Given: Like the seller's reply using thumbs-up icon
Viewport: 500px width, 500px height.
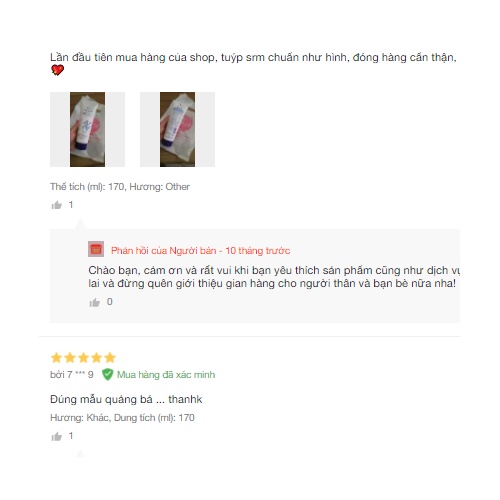Looking at the screenshot, I should [95, 302].
